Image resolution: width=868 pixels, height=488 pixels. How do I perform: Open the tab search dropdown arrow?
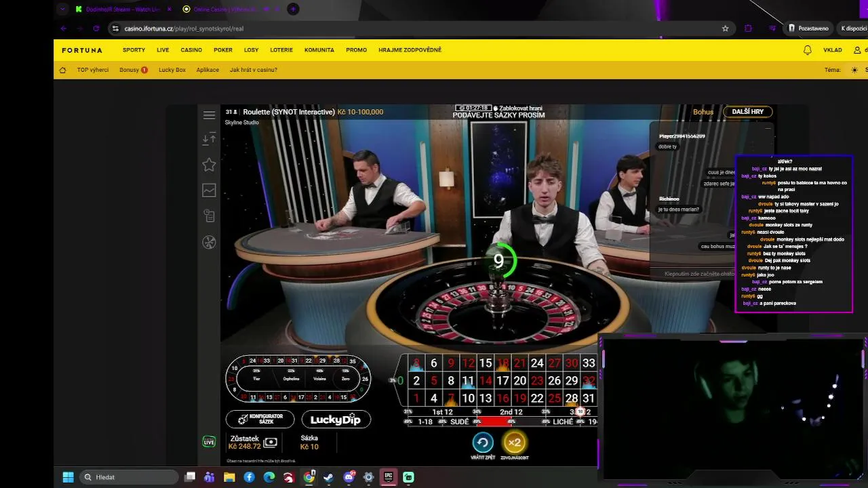[62, 9]
